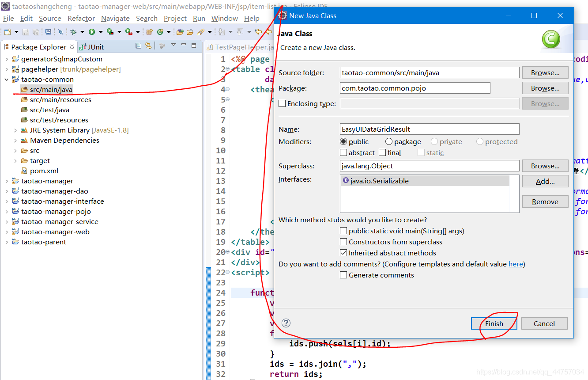
Task: Click the green Run icon
Action: coord(91,32)
